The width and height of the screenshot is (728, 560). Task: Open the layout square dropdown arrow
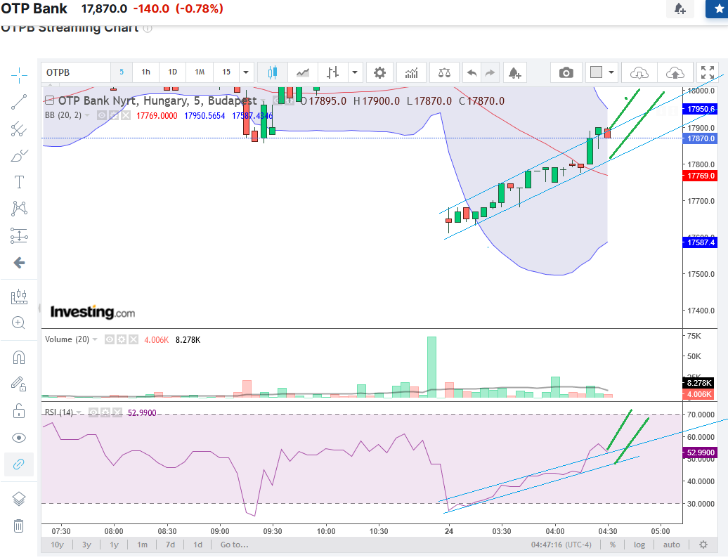click(x=611, y=72)
